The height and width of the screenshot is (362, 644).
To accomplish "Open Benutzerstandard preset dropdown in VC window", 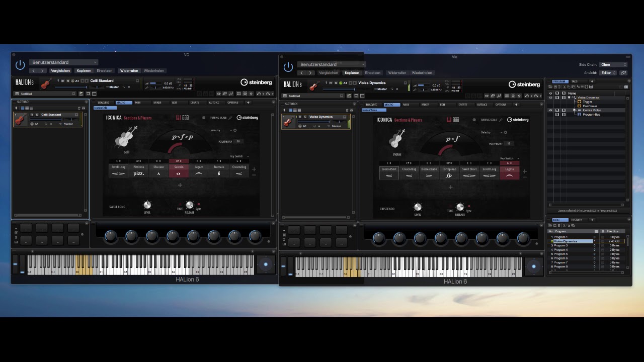I will point(63,62).
